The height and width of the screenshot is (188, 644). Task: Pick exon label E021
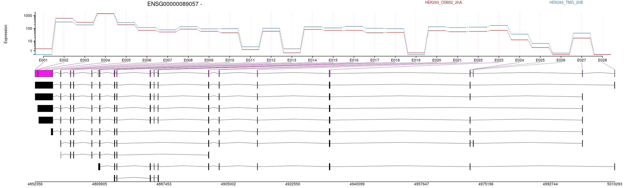457,60
